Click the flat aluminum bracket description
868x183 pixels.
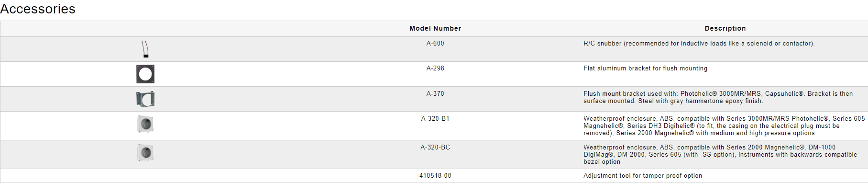coord(645,69)
